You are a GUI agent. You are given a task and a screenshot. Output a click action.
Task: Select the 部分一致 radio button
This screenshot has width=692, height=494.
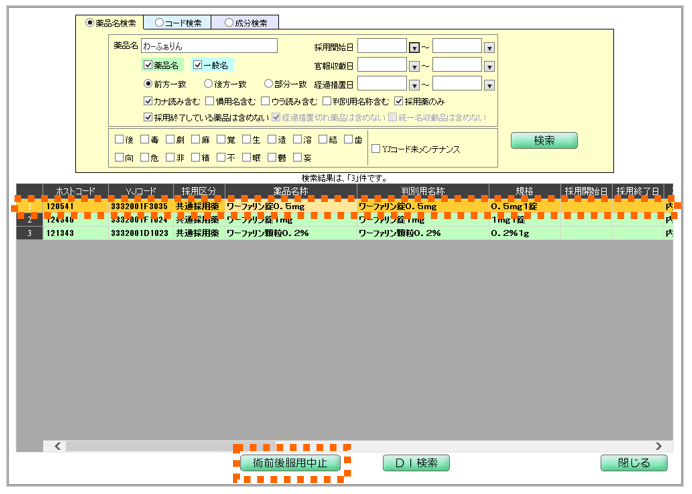[x=268, y=84]
